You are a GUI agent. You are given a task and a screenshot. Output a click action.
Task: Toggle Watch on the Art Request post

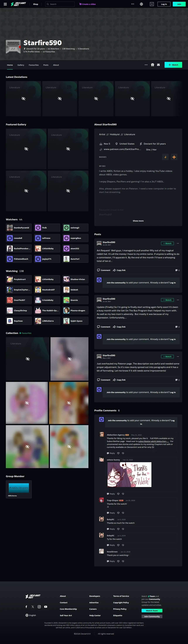tap(167, 243)
